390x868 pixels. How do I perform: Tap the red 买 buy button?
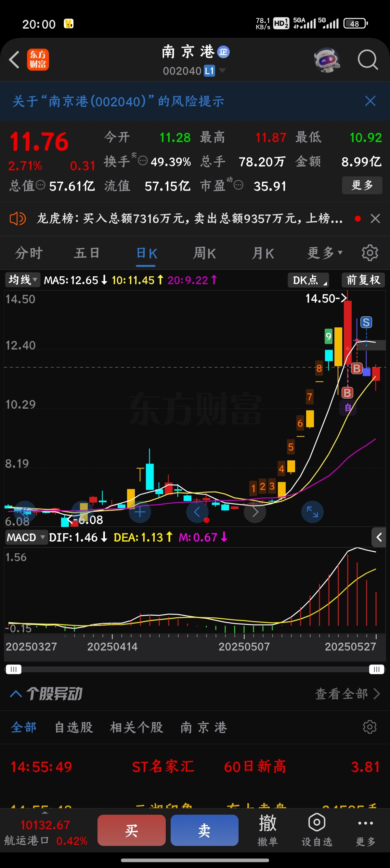131,830
